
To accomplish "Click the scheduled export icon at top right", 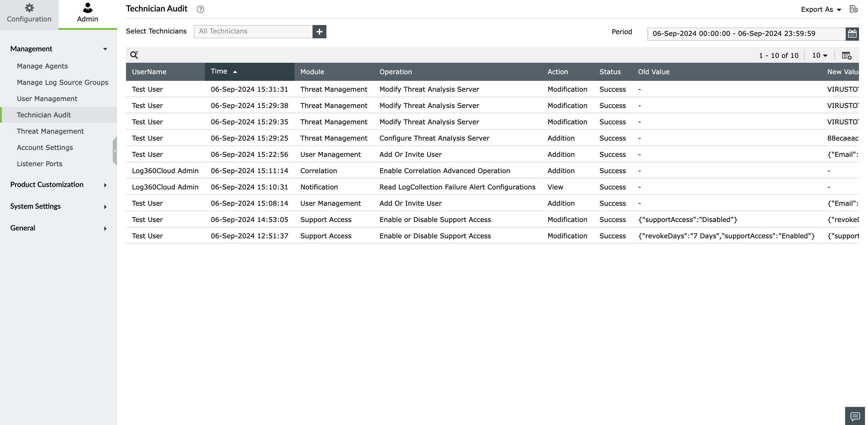I will tap(854, 9).
